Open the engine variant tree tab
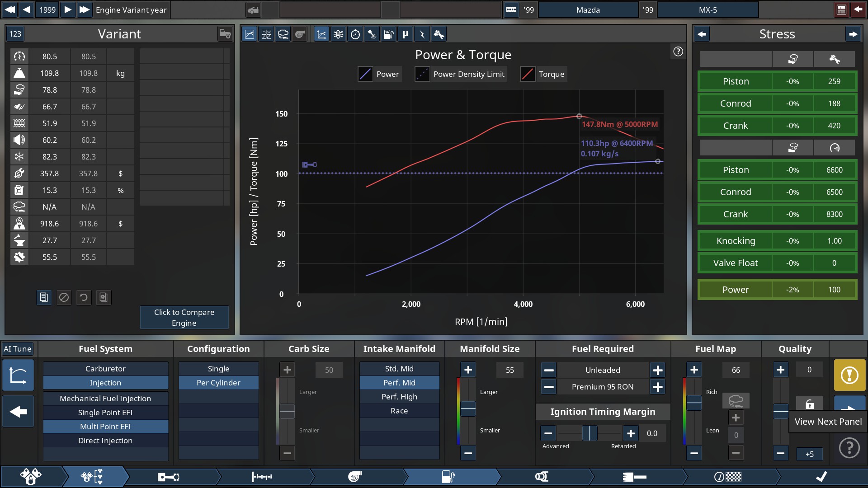The width and height of the screenshot is (868, 488). (92, 477)
